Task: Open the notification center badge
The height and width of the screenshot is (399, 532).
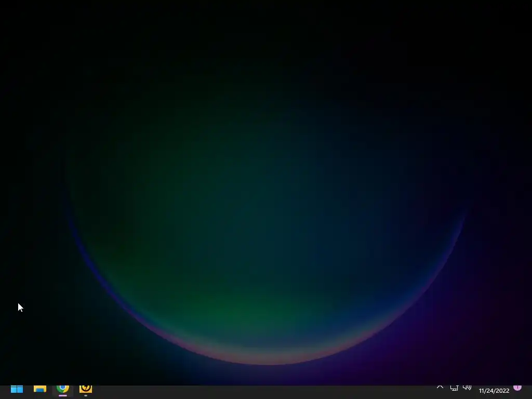Action: (x=517, y=388)
